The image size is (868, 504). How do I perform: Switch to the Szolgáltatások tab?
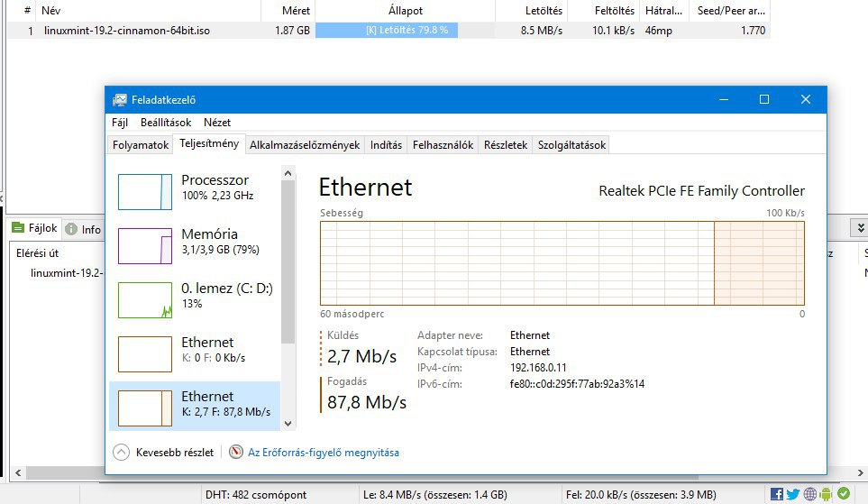571,145
